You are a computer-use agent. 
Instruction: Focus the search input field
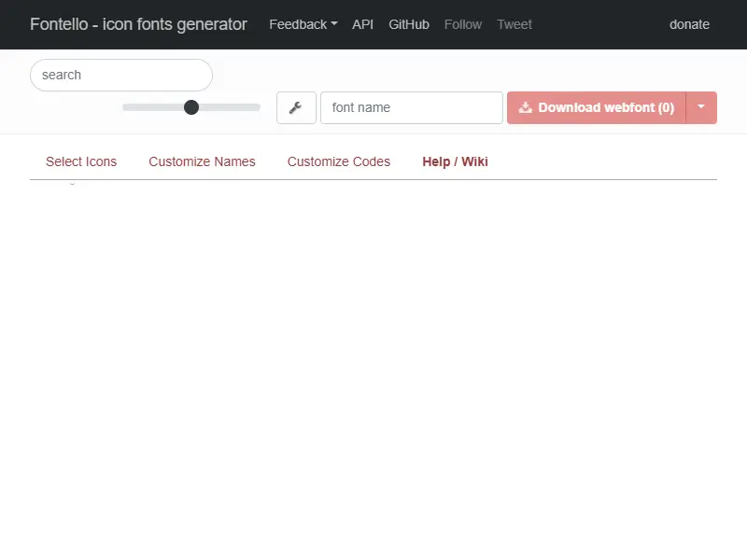pyautogui.click(x=121, y=75)
